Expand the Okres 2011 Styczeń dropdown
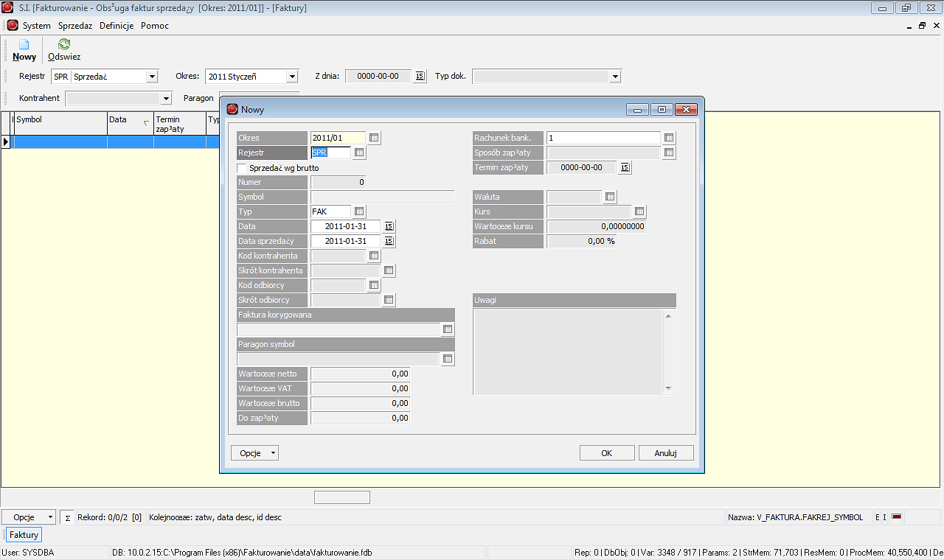Screen dimensions: 944x560 (x=292, y=76)
